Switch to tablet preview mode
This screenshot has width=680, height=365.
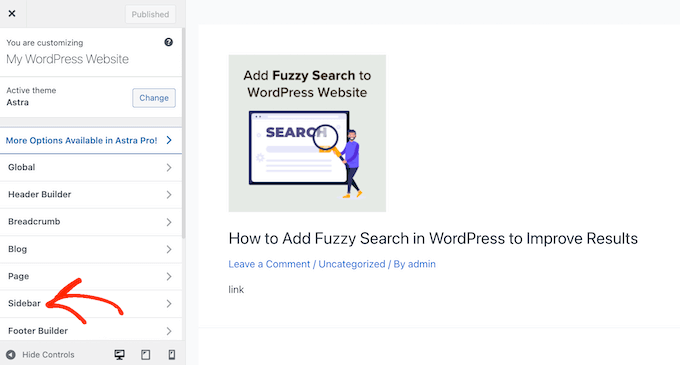[x=146, y=355]
